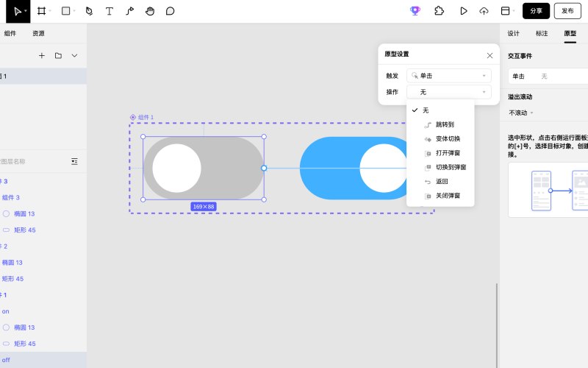The image size is (588, 368).
Task: Click the vertical canvas scrollbar
Action: (x=497, y=325)
